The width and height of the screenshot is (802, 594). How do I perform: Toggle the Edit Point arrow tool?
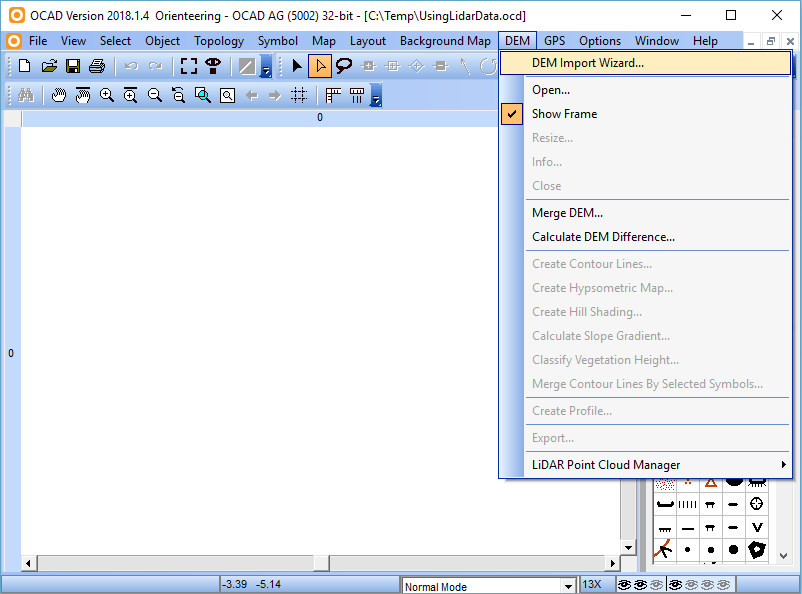click(320, 66)
